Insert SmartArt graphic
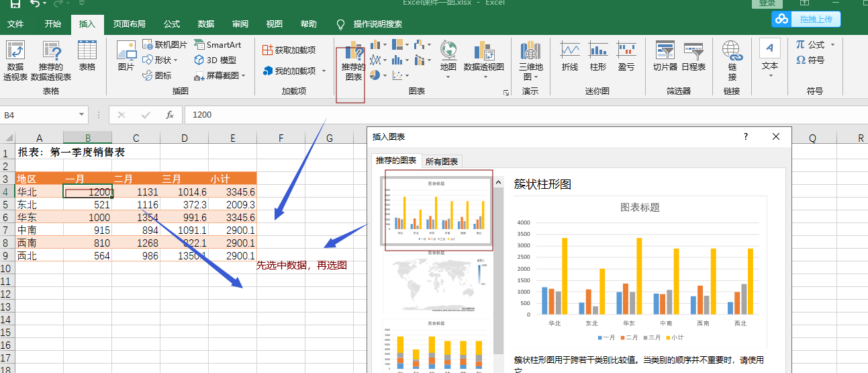 pos(218,45)
